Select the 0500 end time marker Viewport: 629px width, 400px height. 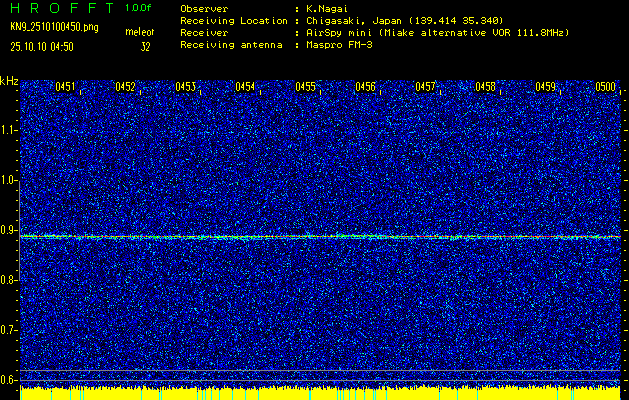pyautogui.click(x=606, y=87)
